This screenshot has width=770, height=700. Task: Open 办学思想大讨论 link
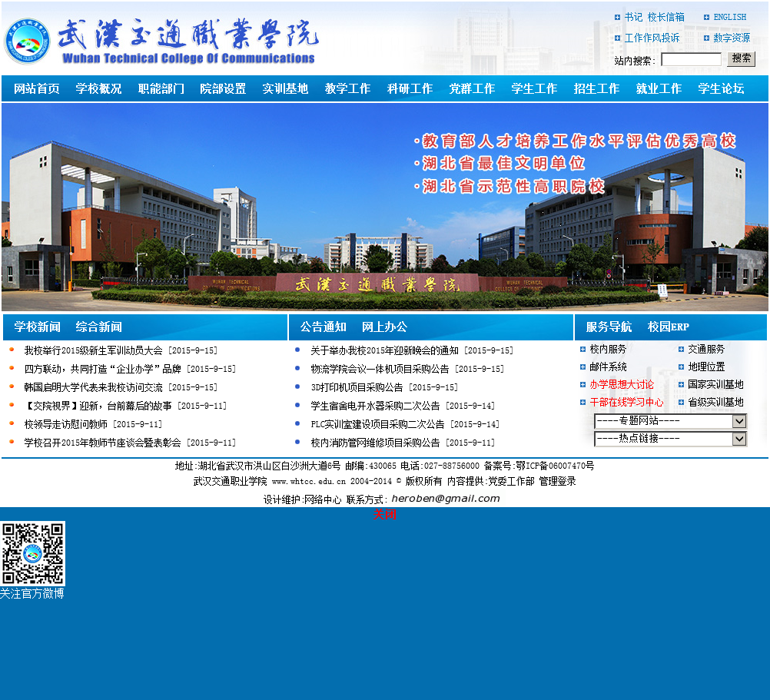(622, 384)
